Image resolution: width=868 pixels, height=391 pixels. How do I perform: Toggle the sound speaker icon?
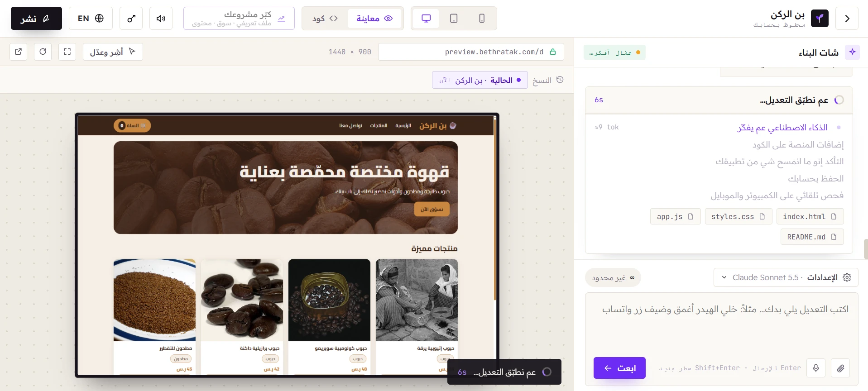pyautogui.click(x=161, y=19)
